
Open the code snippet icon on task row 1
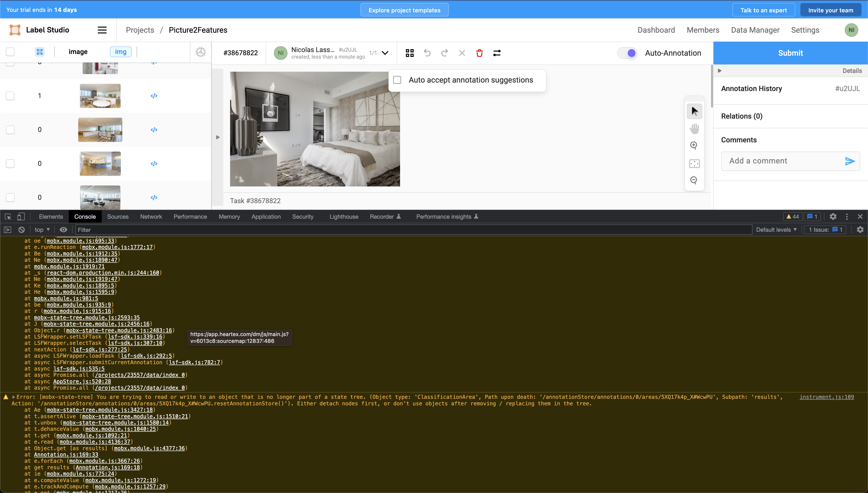point(154,96)
